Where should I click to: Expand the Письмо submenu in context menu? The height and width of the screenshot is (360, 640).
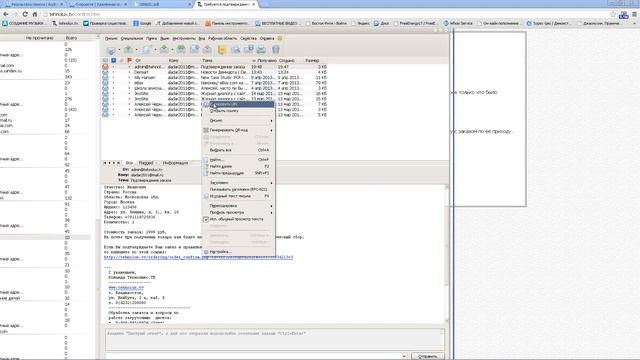(x=238, y=120)
